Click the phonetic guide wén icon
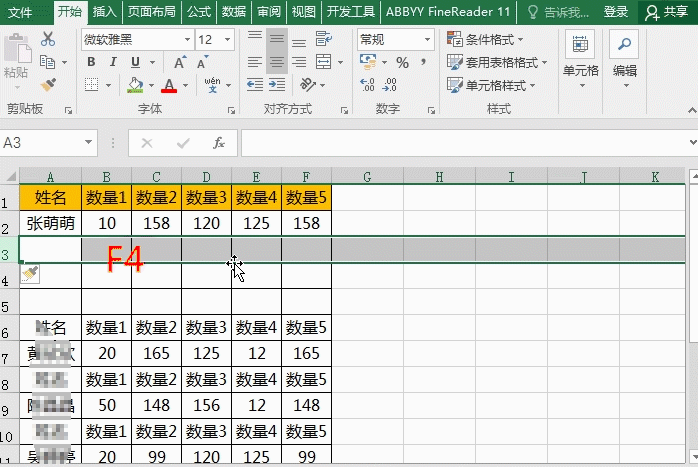This screenshot has width=698, height=467. click(212, 85)
